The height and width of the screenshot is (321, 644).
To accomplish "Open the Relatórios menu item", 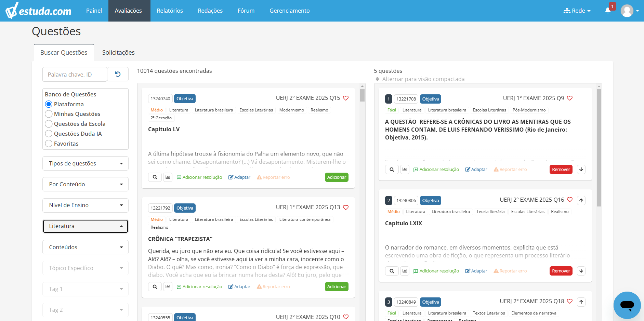I will (x=170, y=11).
